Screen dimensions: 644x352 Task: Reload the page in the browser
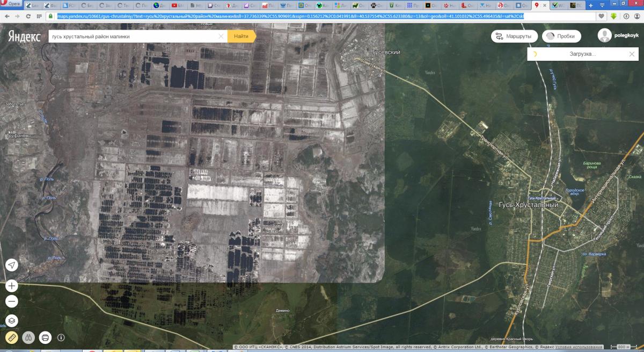coord(28,16)
